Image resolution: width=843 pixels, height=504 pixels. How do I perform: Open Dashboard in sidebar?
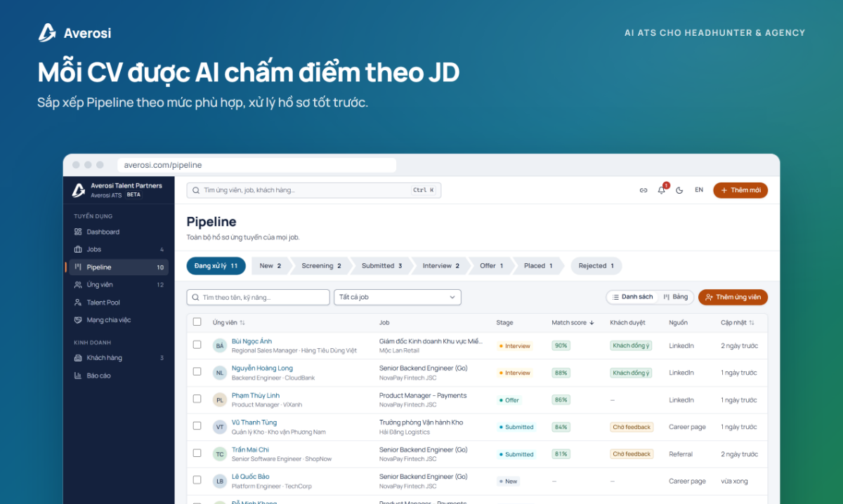[118, 232]
